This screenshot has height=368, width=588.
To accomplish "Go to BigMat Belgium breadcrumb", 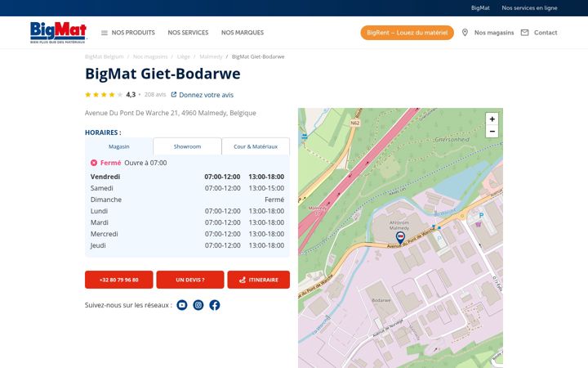I will point(105,56).
